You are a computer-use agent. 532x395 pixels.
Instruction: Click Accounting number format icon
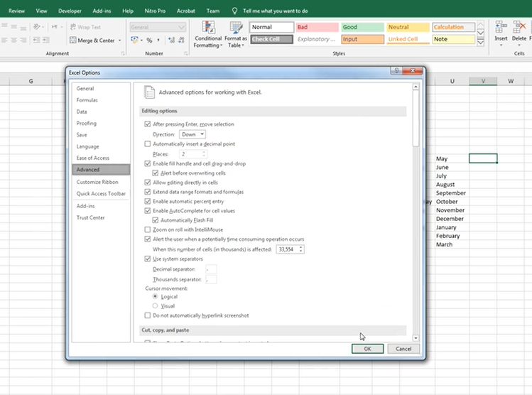pyautogui.click(x=134, y=40)
